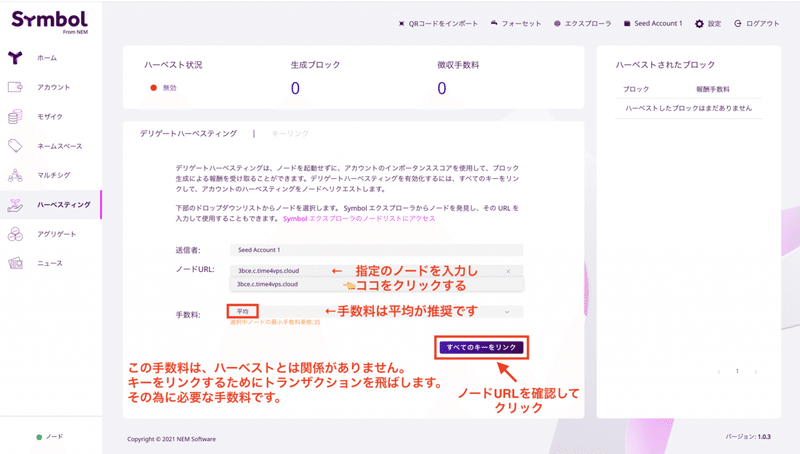The height and width of the screenshot is (454, 800).
Task: Switch to デリゲートハーベスティング tab
Action: 188,133
